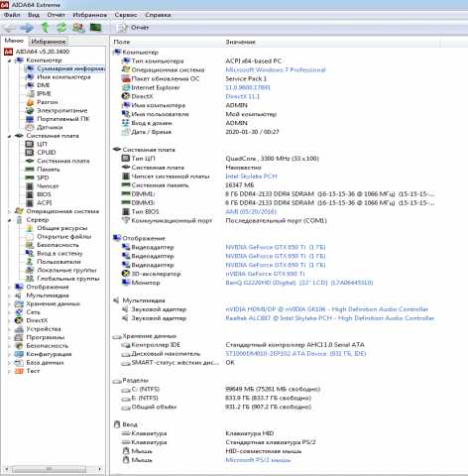Expand the Мультимедиа tree node
Viewport: 468px width, 476px height.
10,296
